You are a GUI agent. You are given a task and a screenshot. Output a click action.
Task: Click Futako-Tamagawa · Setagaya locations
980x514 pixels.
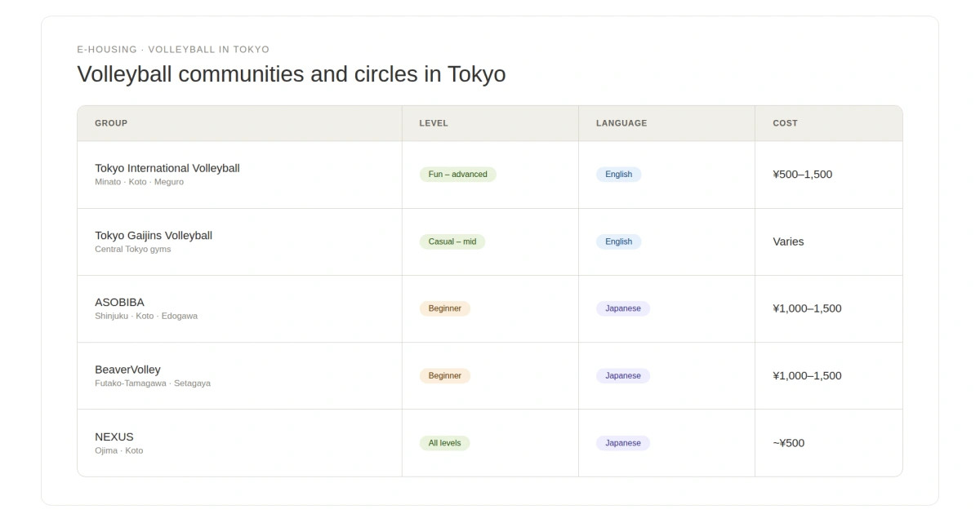click(x=153, y=383)
